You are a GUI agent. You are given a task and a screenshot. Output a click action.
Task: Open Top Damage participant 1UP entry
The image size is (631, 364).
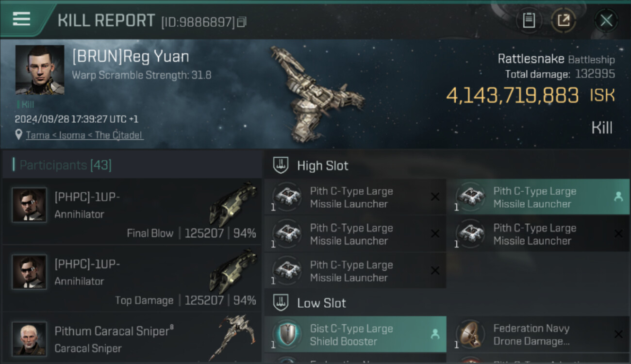click(x=132, y=279)
